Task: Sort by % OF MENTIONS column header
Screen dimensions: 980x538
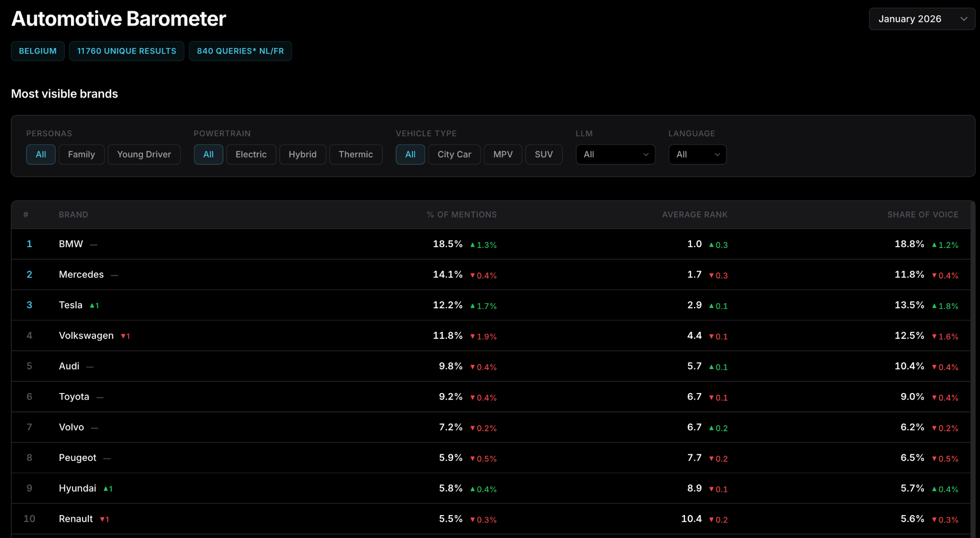Action: (x=462, y=215)
